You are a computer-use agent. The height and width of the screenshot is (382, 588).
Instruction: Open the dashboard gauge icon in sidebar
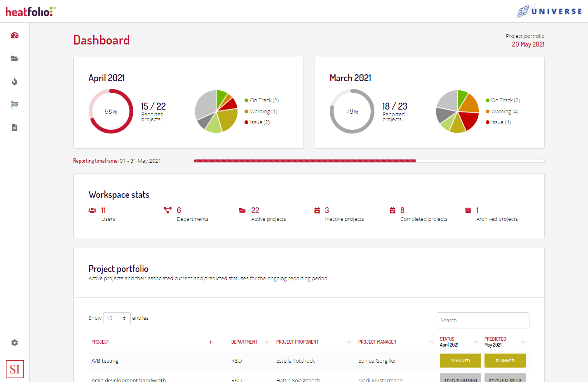tap(14, 35)
